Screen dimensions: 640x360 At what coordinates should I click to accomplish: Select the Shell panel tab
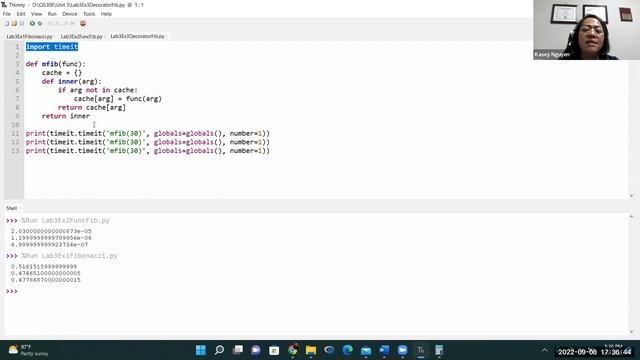(11, 208)
